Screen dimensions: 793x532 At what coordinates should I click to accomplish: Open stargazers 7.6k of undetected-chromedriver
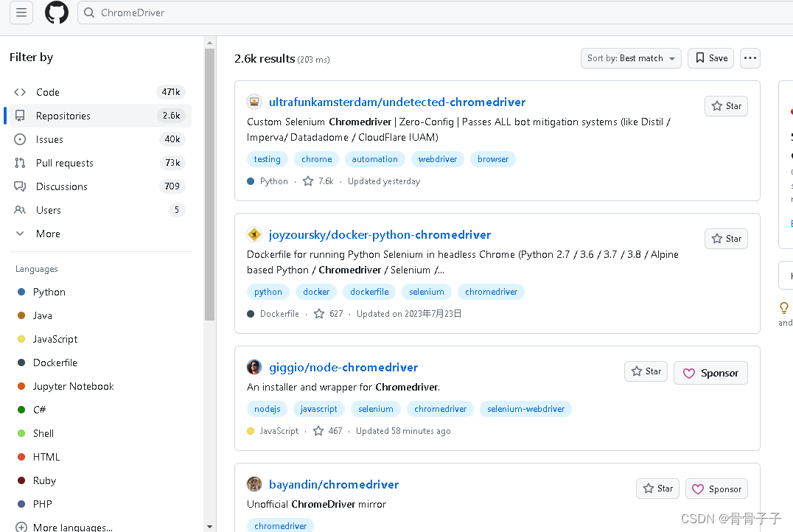point(318,181)
